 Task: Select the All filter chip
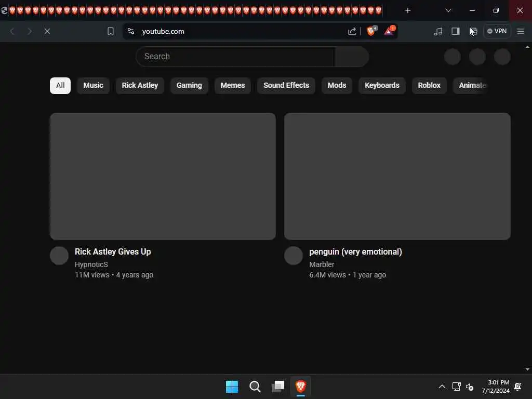[x=60, y=86]
